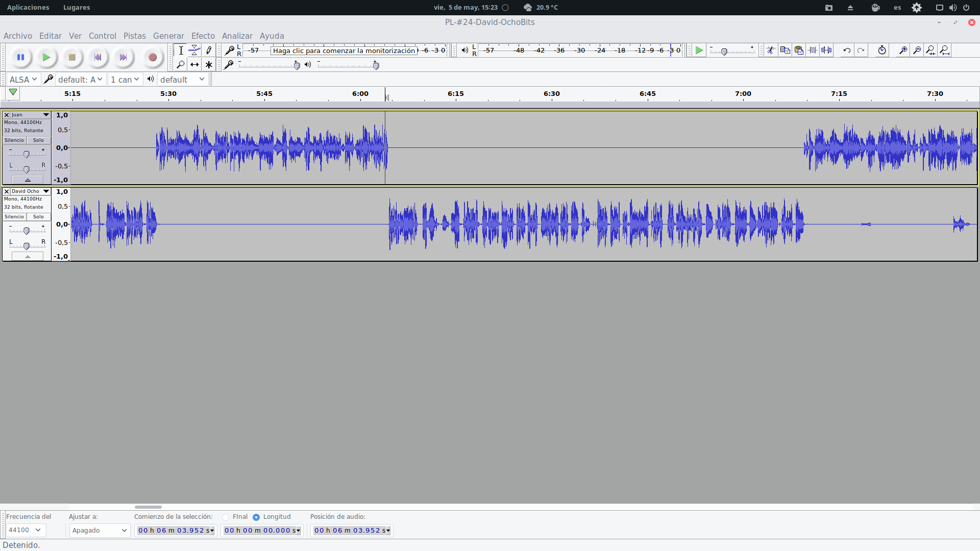Image resolution: width=980 pixels, height=551 pixels.
Task: Click the Silence audio icon
Action: click(x=826, y=50)
